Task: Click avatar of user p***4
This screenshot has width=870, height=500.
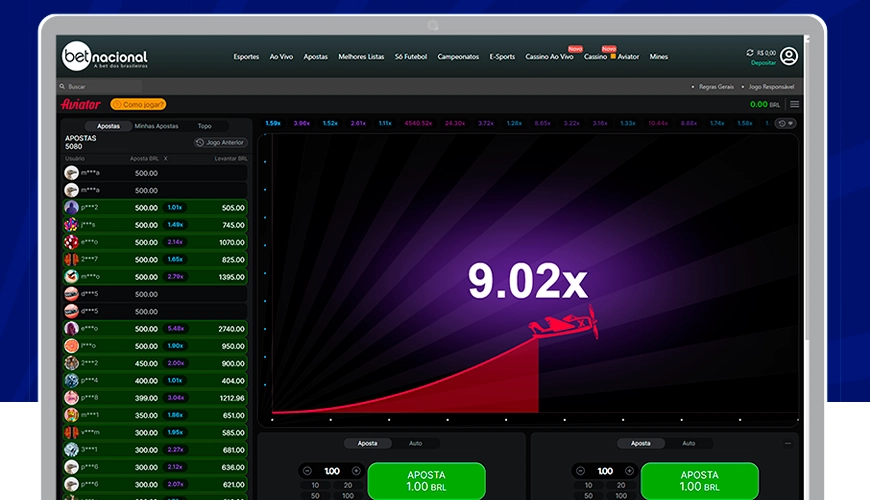Action: [71, 381]
